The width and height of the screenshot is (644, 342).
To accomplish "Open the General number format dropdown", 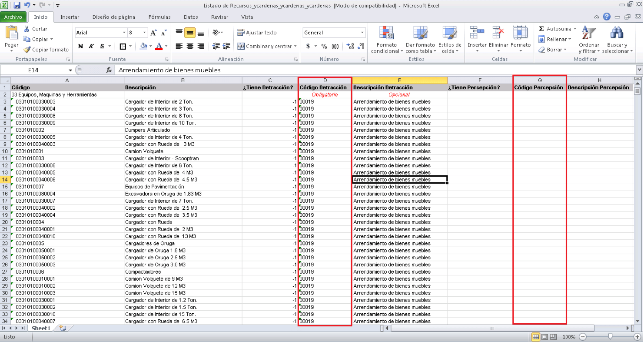I will (x=362, y=33).
